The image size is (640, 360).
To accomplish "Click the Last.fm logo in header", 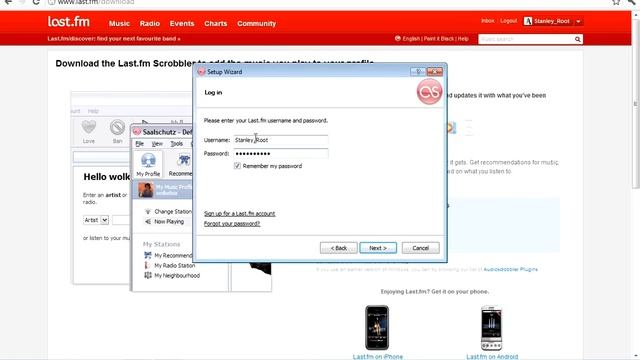I will 69,22.
